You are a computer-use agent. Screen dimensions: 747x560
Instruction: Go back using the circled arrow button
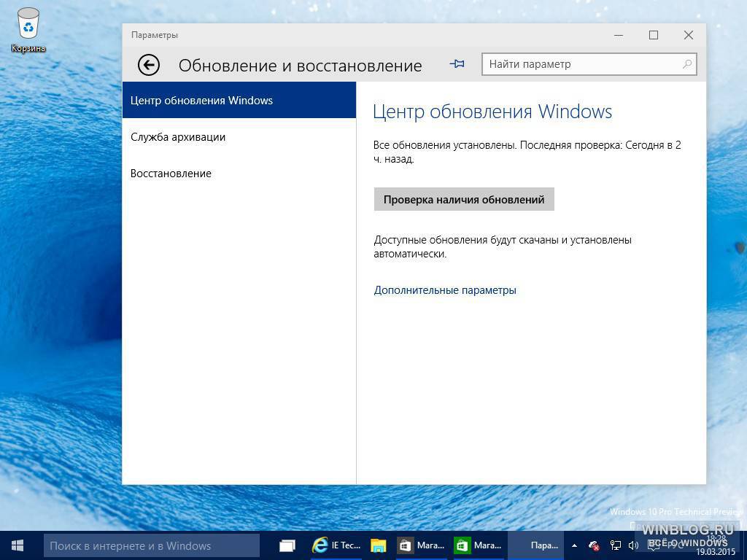[149, 65]
